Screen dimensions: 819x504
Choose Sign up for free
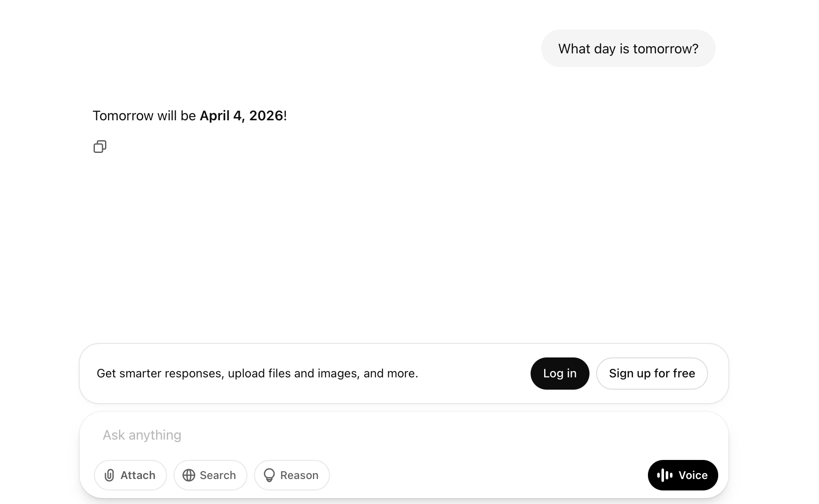pyautogui.click(x=652, y=374)
